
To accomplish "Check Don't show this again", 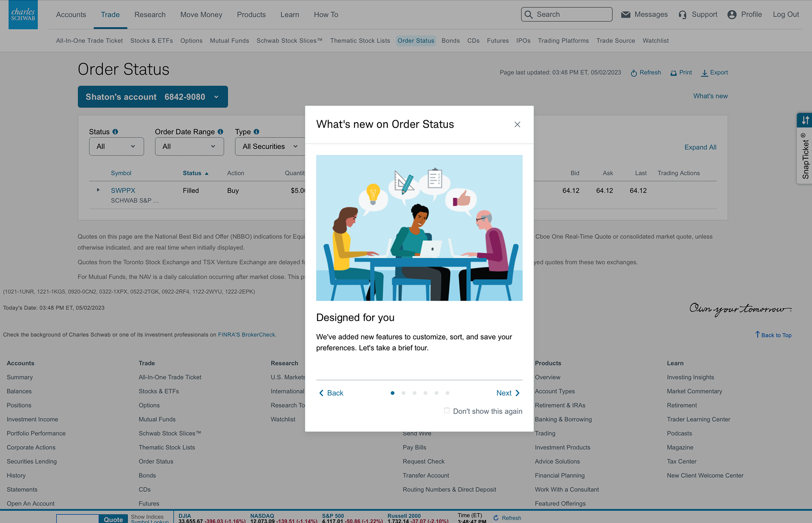I will (x=447, y=411).
